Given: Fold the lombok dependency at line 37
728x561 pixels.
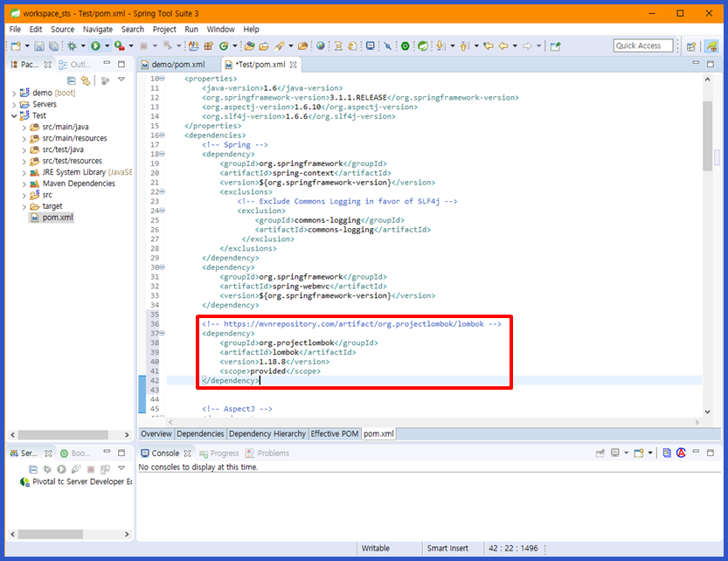Looking at the screenshot, I should tap(162, 334).
